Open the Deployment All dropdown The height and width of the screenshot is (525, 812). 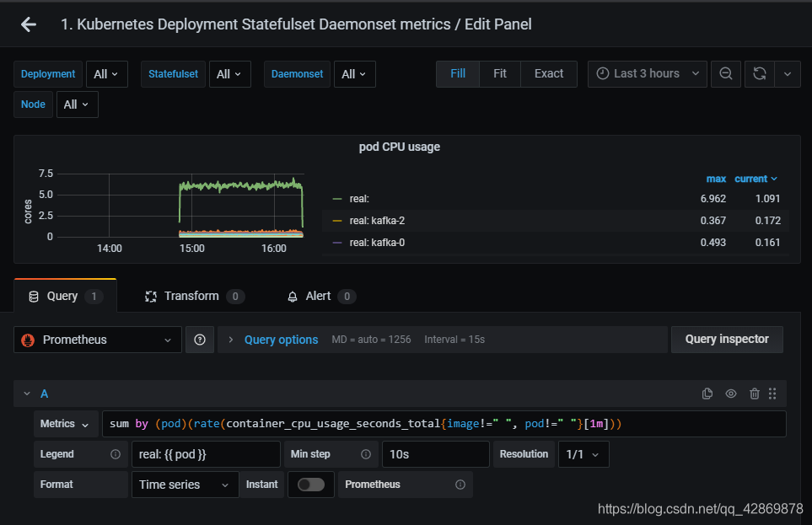pos(107,74)
